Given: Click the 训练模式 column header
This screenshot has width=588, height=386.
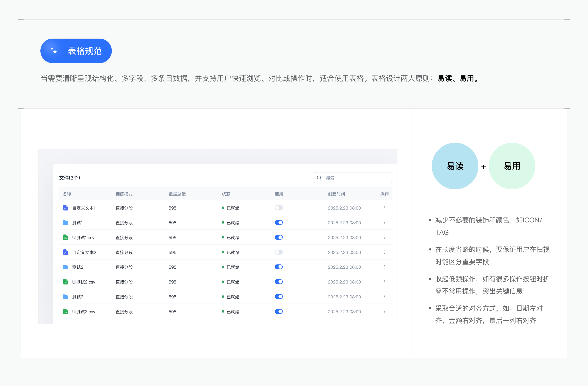Looking at the screenshot, I should pyautogui.click(x=124, y=194).
